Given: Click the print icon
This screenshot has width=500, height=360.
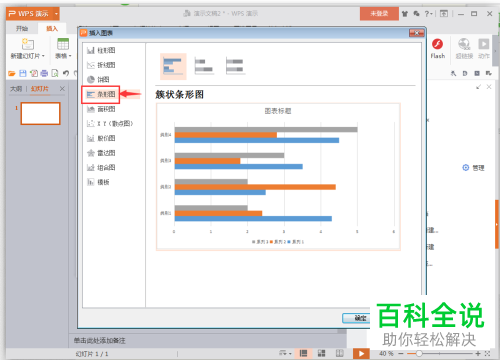Looking at the screenshot, I should click(44, 73).
